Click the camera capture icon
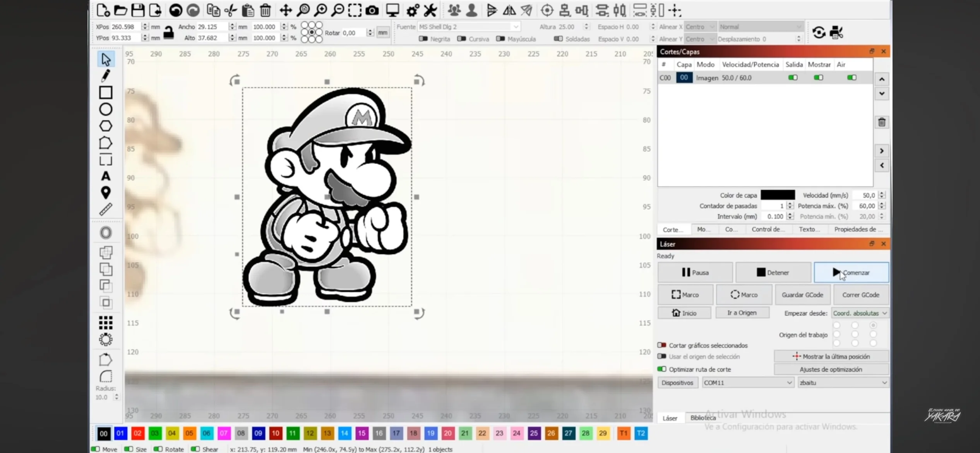This screenshot has height=453, width=980. (x=372, y=10)
